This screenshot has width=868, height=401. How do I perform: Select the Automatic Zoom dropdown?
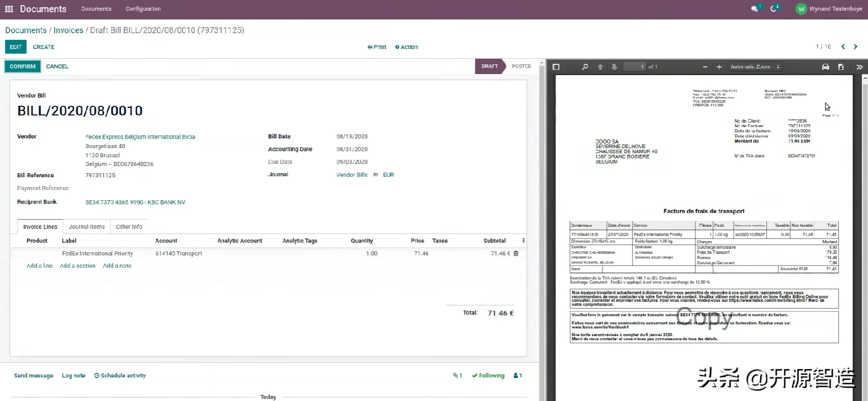[x=755, y=67]
